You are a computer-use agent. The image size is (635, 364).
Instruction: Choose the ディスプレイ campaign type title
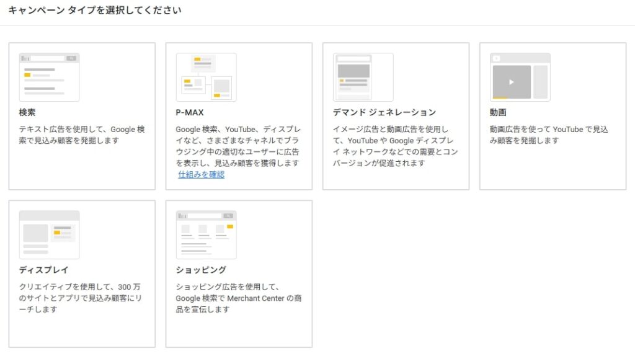(x=43, y=270)
